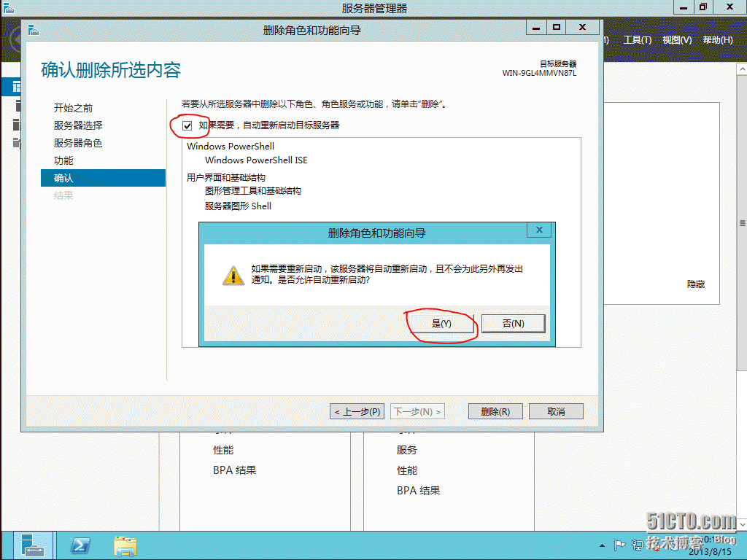Open Server Manager from the taskbar
747x560 pixels.
pos(32,545)
